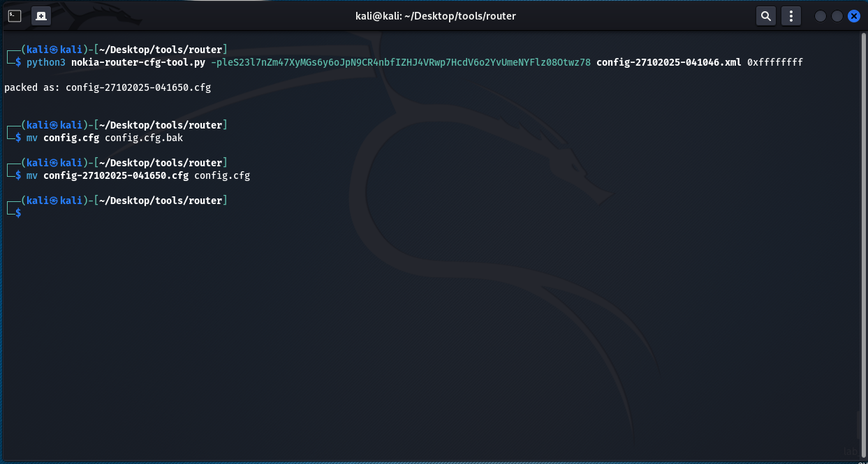Click config-27102025-041650.cfg in the last mv command

(x=116, y=175)
